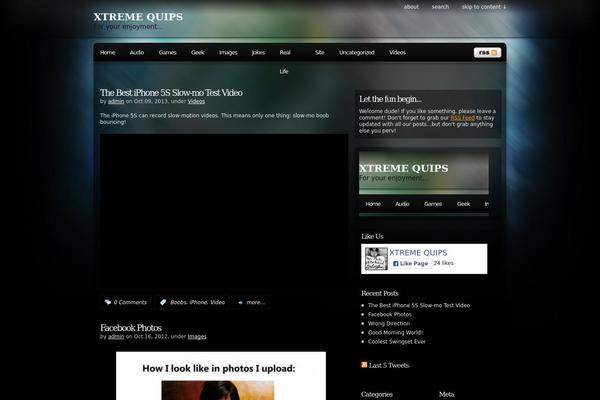Open the Geek category in main navigation
The image size is (600, 400).
pyautogui.click(x=197, y=52)
